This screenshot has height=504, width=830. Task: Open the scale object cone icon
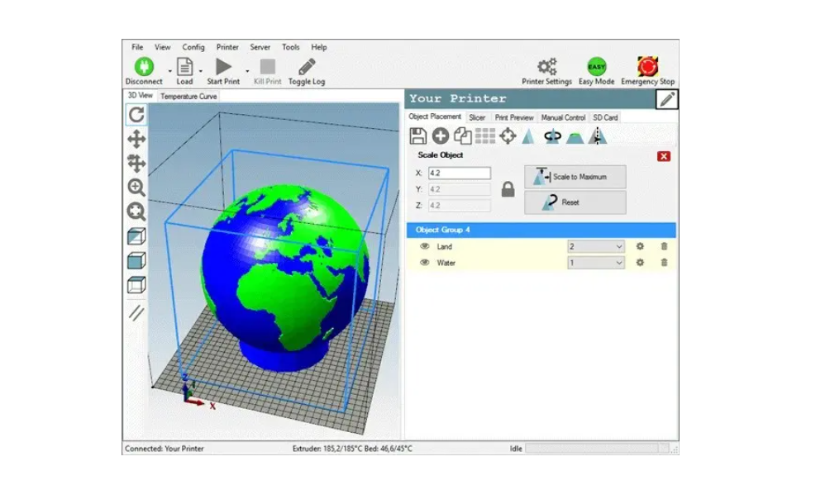(x=528, y=136)
